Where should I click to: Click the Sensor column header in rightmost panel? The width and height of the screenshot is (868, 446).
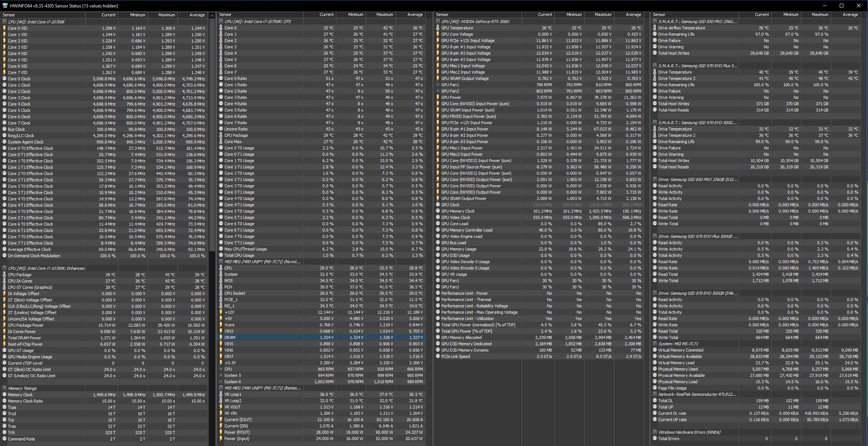659,14
